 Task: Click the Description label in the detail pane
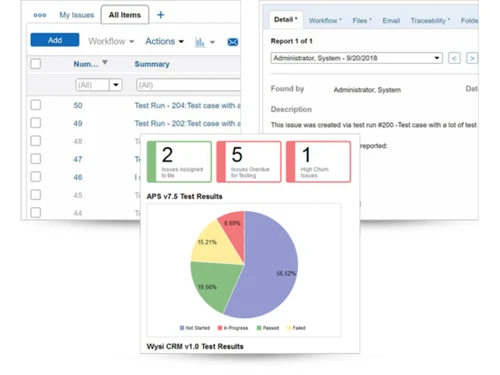291,109
